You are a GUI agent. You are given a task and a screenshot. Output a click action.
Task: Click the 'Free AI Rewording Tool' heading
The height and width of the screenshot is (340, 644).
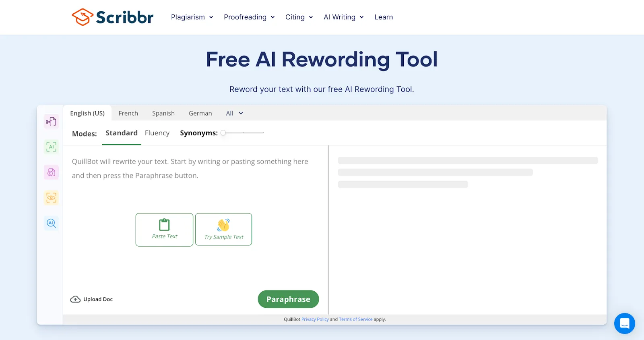(x=322, y=60)
